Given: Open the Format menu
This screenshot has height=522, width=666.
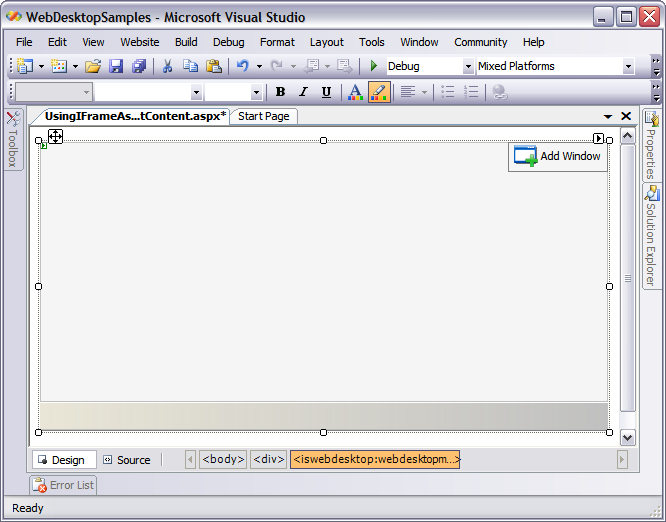Looking at the screenshot, I should (x=277, y=42).
